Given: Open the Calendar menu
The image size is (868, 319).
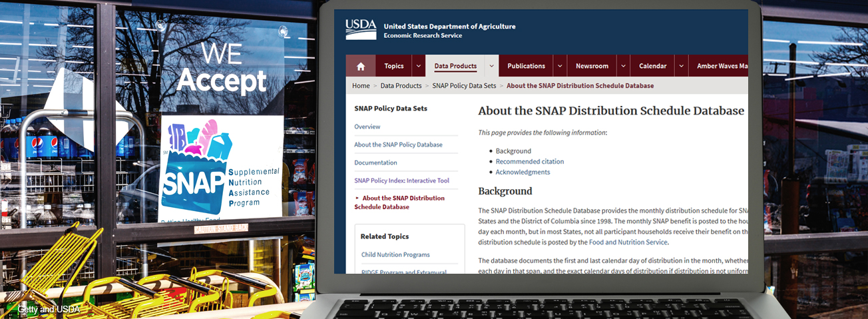Looking at the screenshot, I should tap(652, 66).
